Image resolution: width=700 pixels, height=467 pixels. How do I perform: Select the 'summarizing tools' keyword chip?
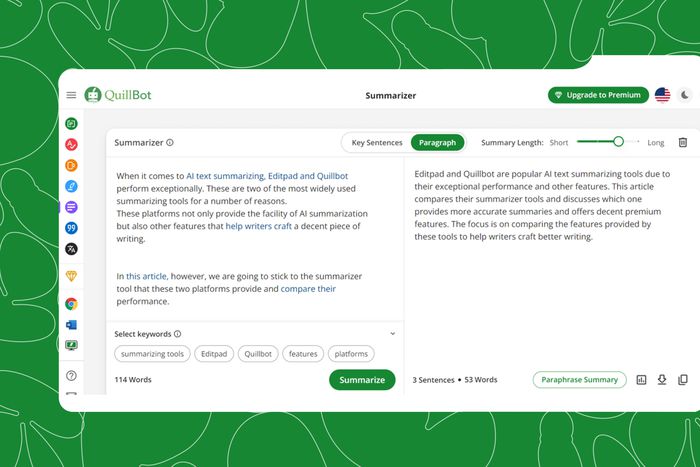click(x=152, y=354)
